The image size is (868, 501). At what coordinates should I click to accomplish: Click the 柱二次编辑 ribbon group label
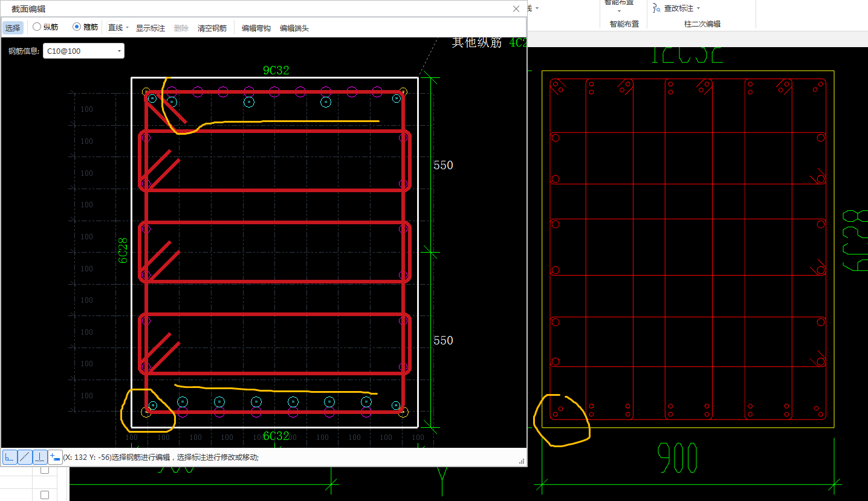pyautogui.click(x=702, y=24)
